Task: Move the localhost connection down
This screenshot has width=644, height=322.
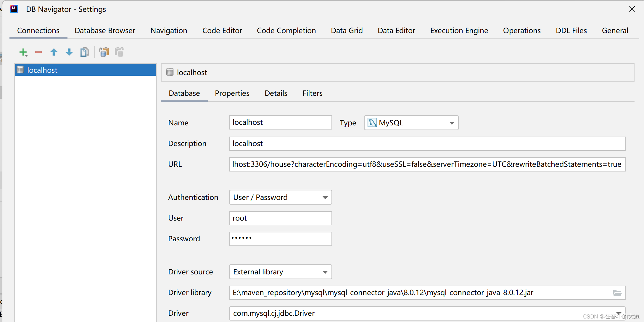Action: click(x=69, y=52)
